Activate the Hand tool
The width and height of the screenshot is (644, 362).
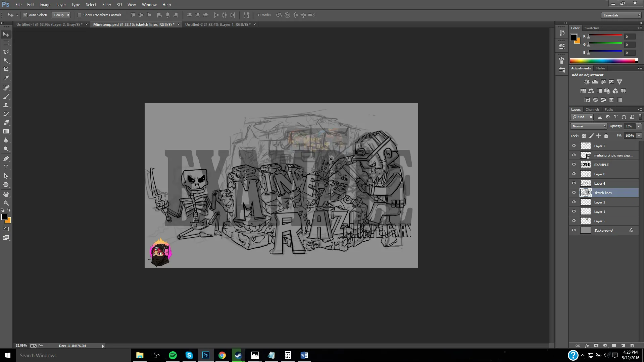(x=6, y=194)
